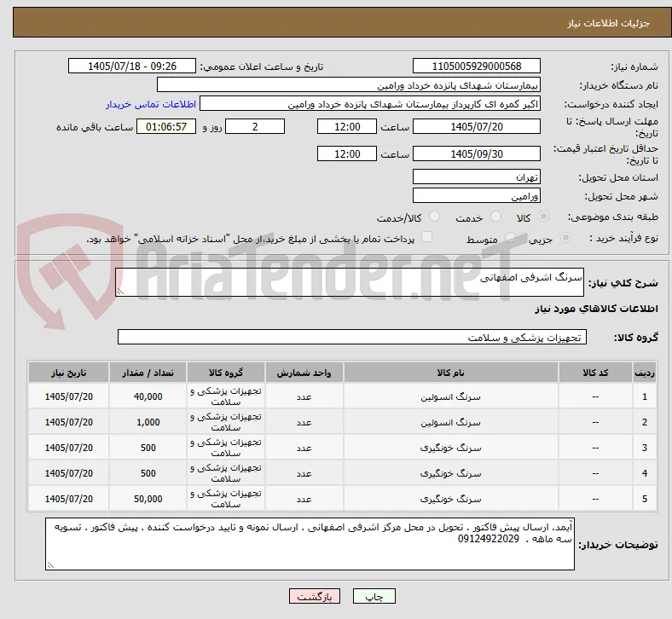Screen dimensions: 672x619
Task: Click the remaining time 01:06:57 field
Action: 166,126
